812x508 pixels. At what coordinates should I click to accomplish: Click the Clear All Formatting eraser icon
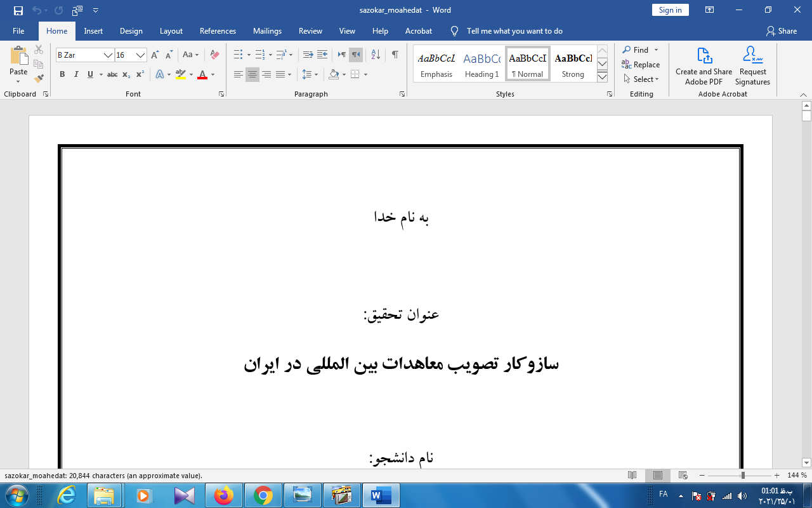click(214, 55)
